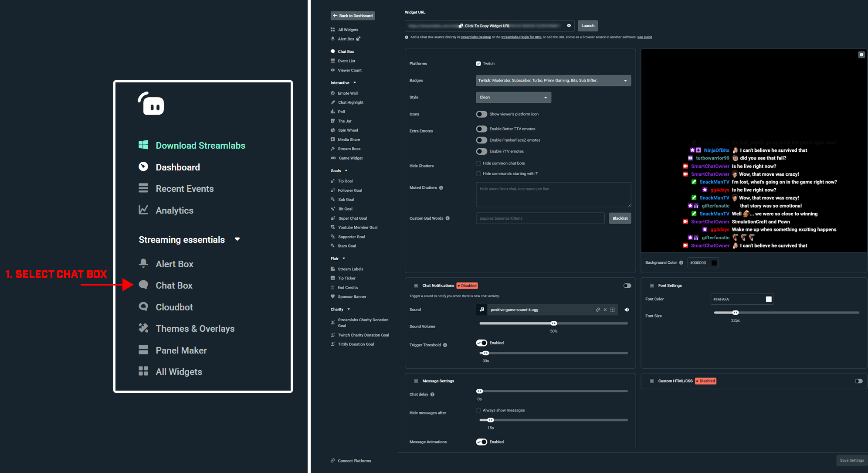This screenshot has height=473, width=868.
Task: Click the speaker icon next to sound file
Action: point(627,310)
